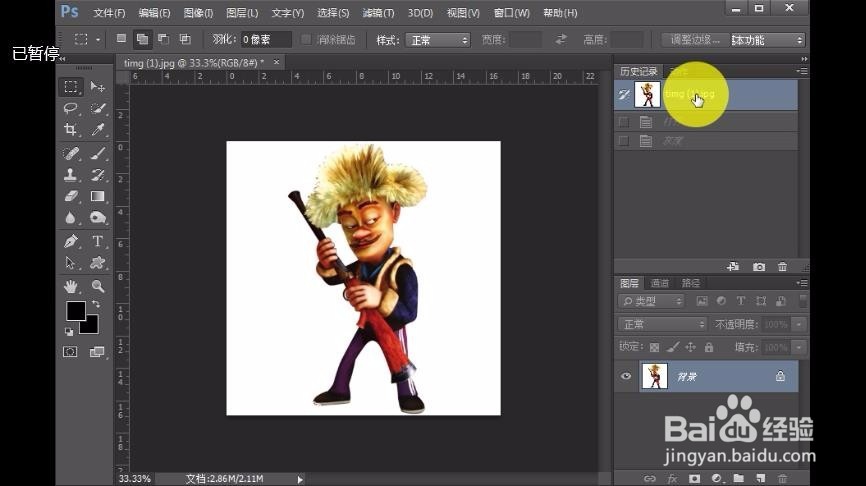Select the Horizontal Type tool
Image resolution: width=866 pixels, height=486 pixels.
pyautogui.click(x=98, y=241)
